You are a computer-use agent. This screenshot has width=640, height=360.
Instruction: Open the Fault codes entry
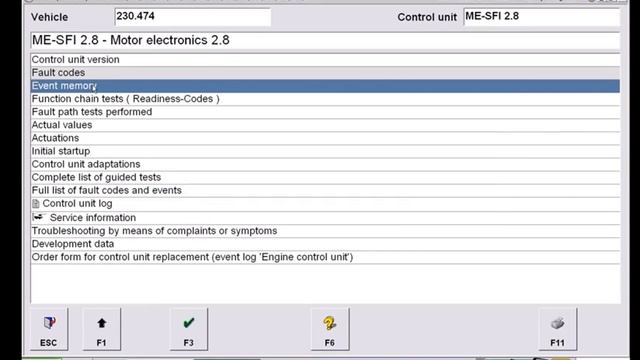(x=325, y=73)
